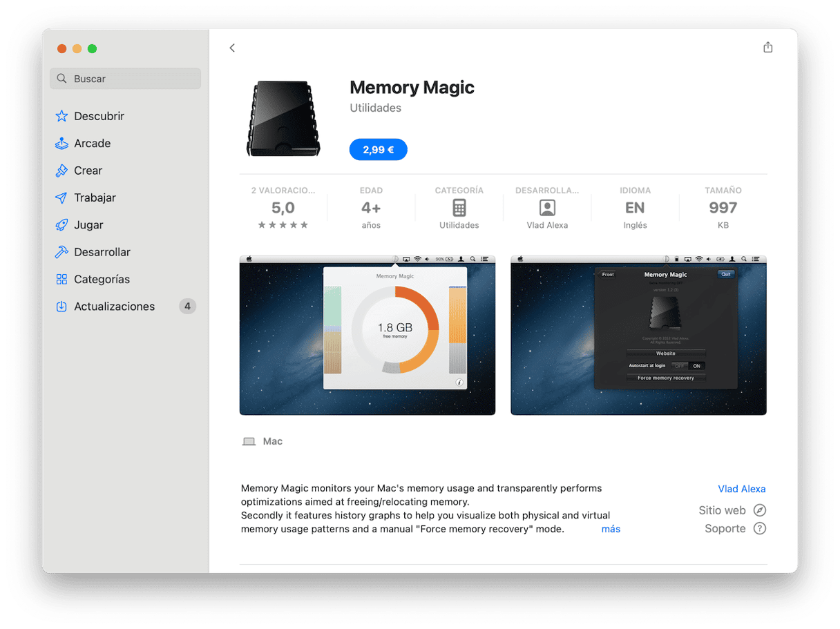The width and height of the screenshot is (840, 629).
Task: Click the Memory Magic app icon
Action: [283, 118]
